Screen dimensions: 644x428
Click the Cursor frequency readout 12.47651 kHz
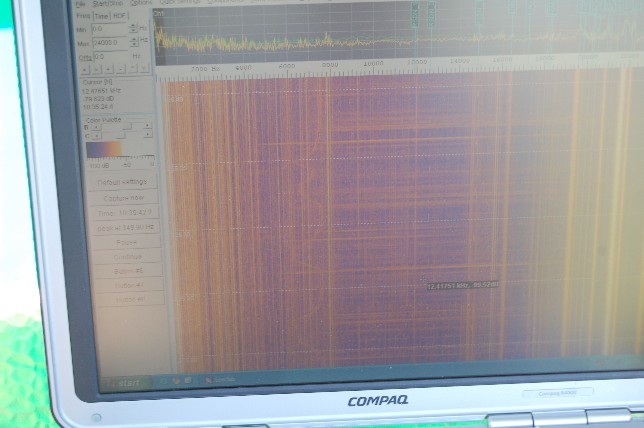pos(101,90)
